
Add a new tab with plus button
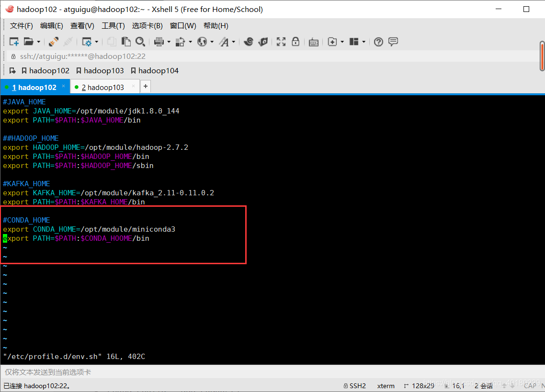(x=146, y=86)
